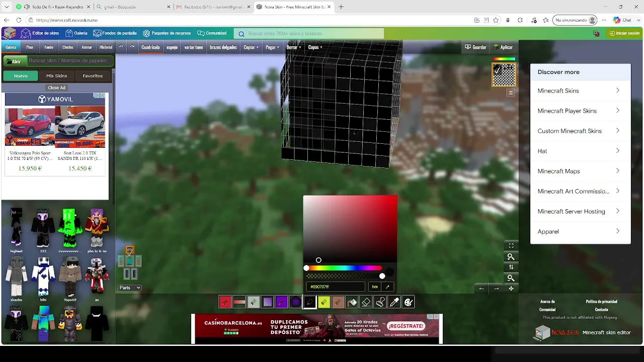Switch to the Pose tab
The image size is (644, 362).
30,47
